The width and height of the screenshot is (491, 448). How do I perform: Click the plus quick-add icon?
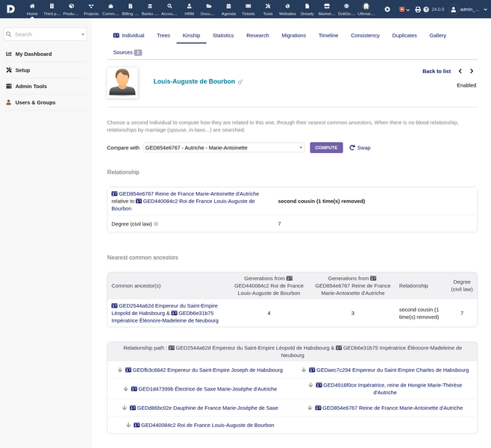(x=387, y=10)
